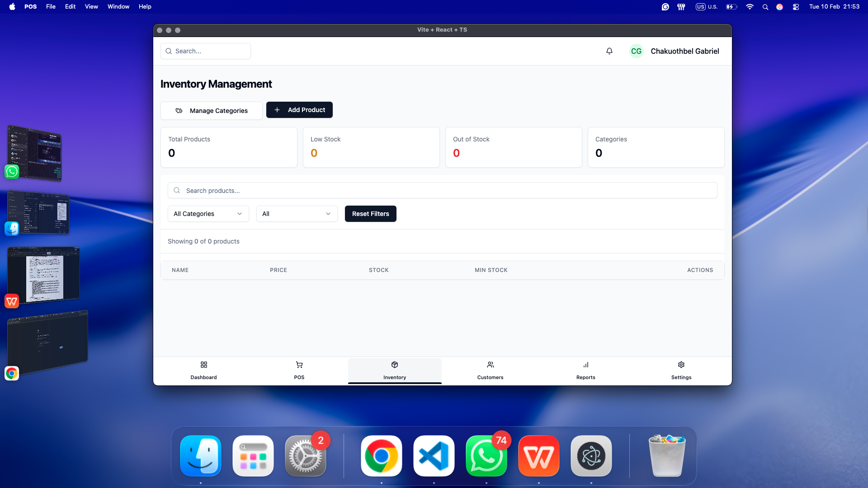Select the WPS window thumbnail in Stage Manager

pyautogui.click(x=44, y=274)
